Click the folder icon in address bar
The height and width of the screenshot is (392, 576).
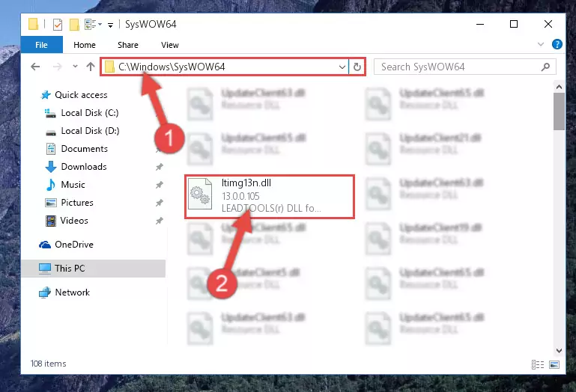(109, 67)
